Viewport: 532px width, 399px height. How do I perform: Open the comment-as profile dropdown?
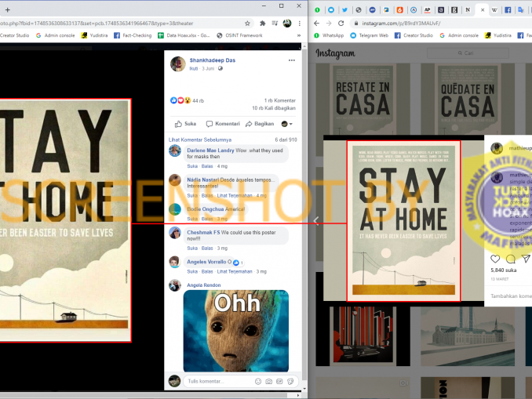[286, 124]
